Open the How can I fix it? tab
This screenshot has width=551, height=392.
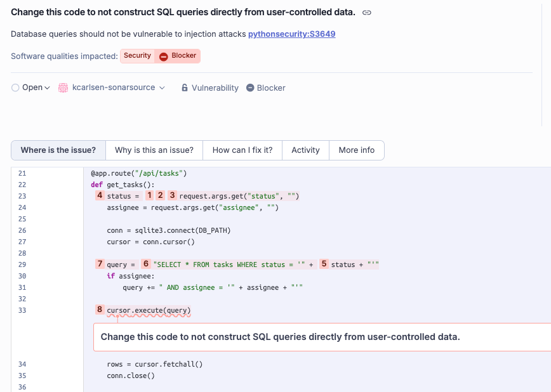242,150
